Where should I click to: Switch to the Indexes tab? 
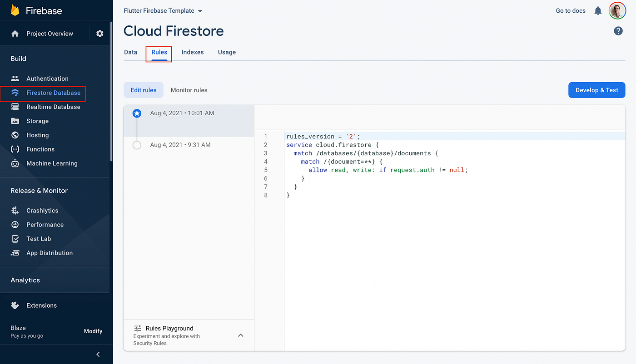192,52
